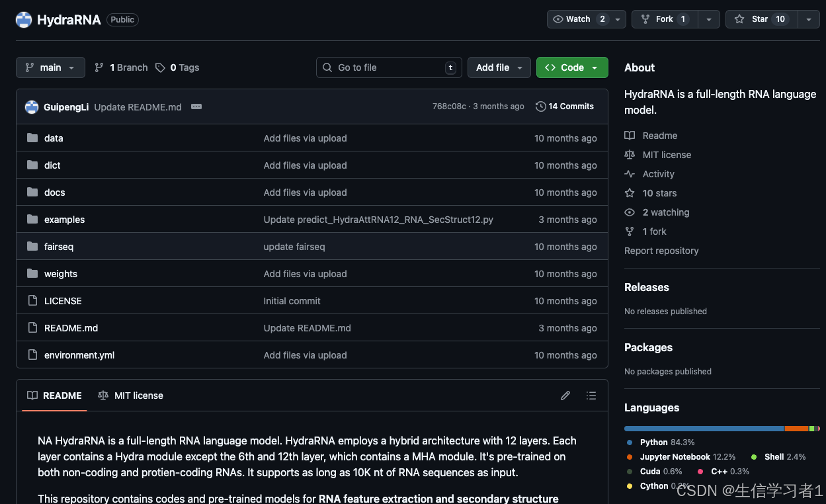Open commit hash 768c08c
Screen dimensions: 826x504
click(x=449, y=106)
